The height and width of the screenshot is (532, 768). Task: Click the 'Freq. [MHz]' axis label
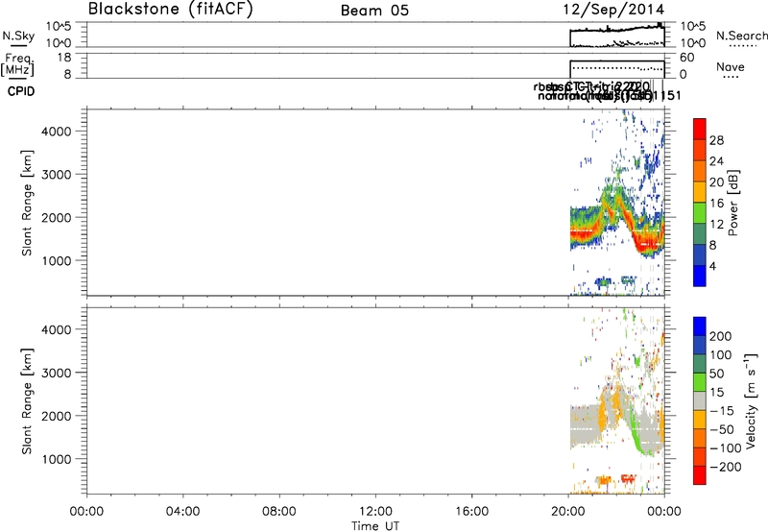coord(17,64)
